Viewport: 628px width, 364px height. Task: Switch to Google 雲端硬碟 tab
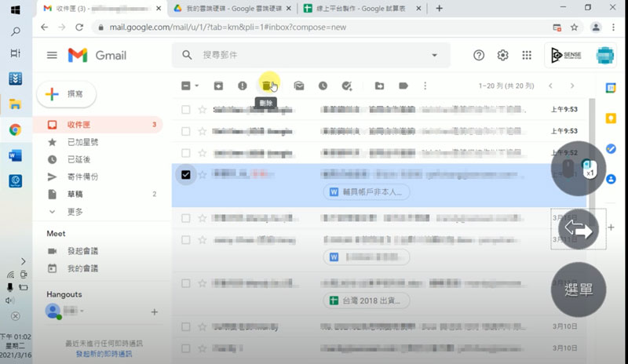[232, 9]
